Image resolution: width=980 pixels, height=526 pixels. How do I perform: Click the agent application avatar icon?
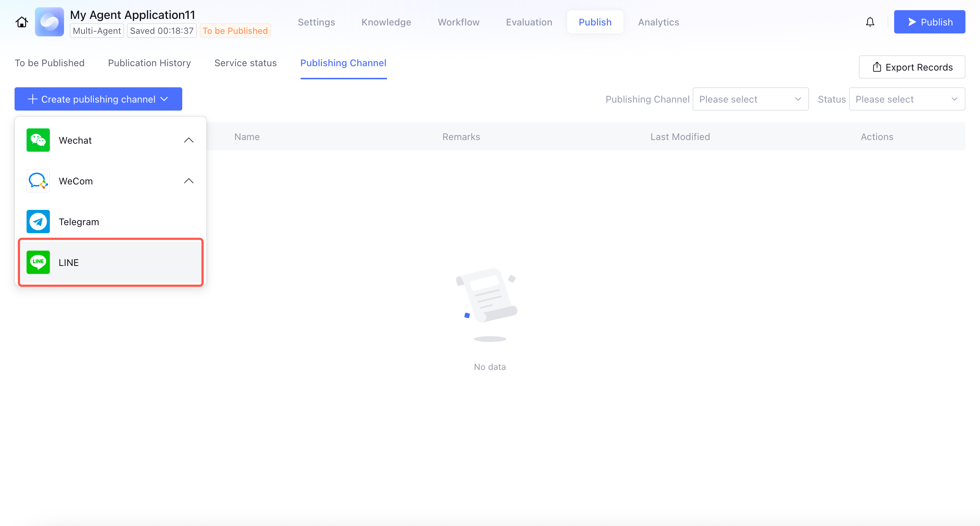pyautogui.click(x=49, y=22)
